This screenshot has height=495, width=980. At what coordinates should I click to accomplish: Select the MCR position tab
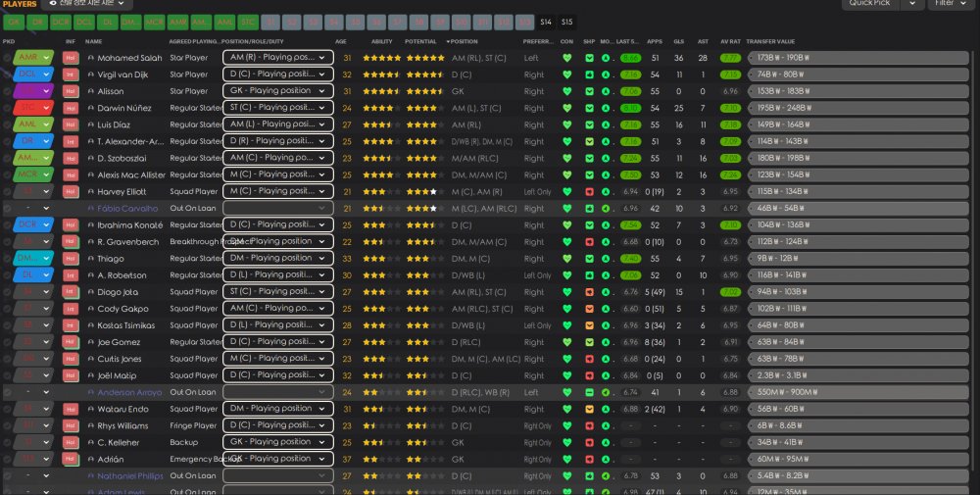pos(155,22)
